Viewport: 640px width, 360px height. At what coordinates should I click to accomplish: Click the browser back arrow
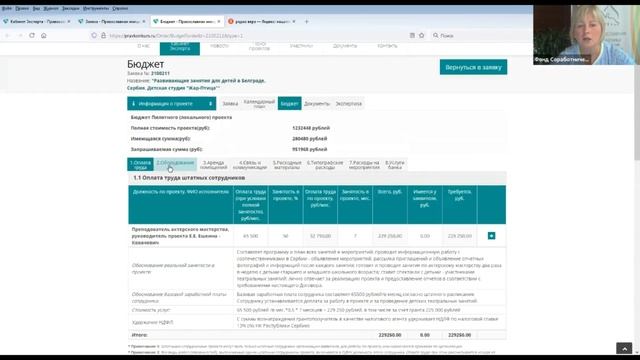(7, 36)
